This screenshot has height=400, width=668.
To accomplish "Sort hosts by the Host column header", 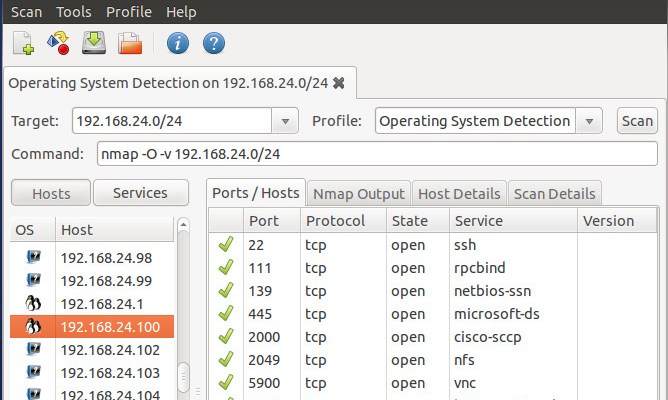I will (115, 230).
